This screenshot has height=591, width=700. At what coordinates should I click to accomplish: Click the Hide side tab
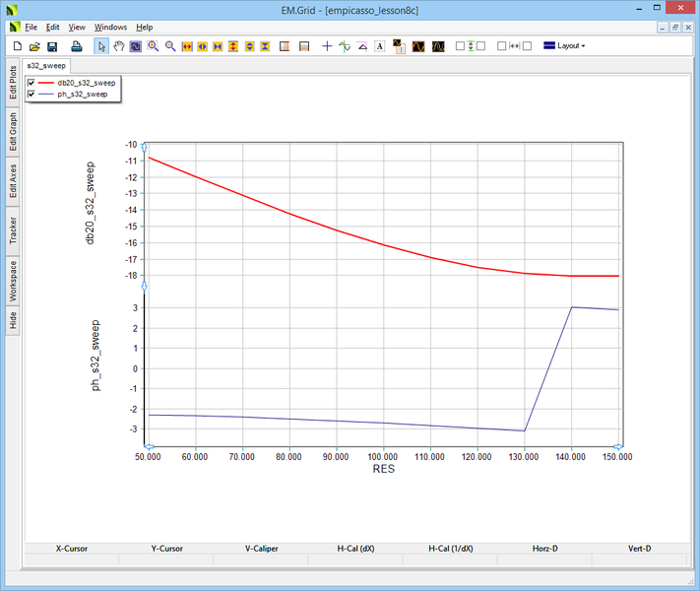pyautogui.click(x=13, y=320)
